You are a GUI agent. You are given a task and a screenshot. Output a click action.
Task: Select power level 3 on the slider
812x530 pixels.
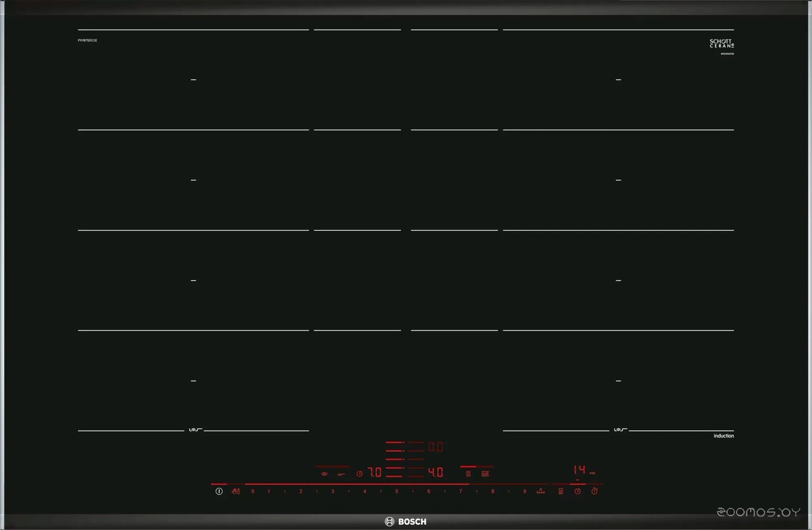pos(332,491)
